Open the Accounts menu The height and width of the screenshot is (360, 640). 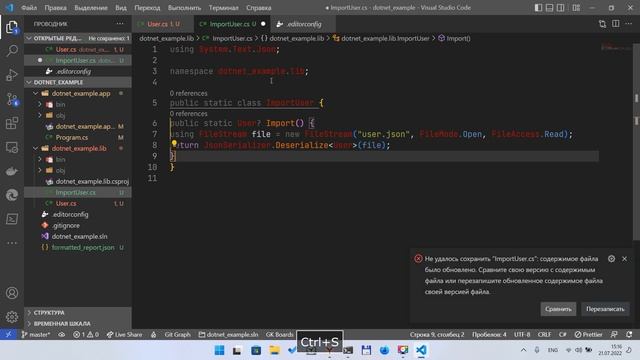[x=12, y=293]
